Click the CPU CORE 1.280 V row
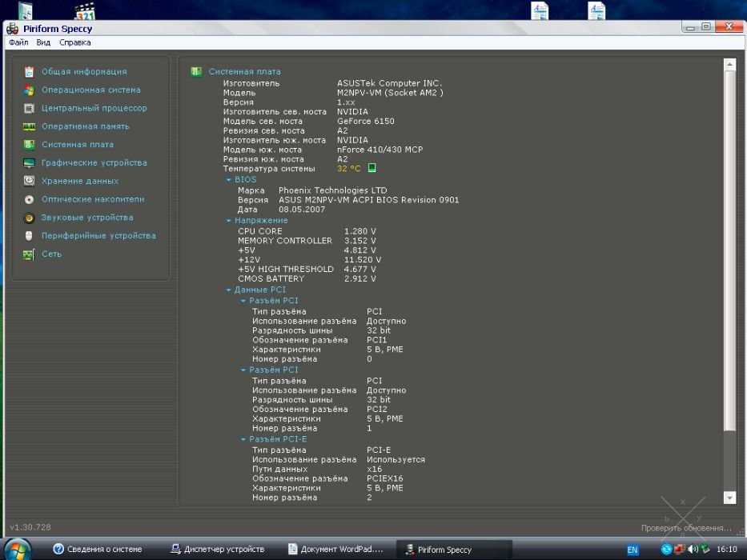This screenshot has width=747, height=560. (307, 231)
